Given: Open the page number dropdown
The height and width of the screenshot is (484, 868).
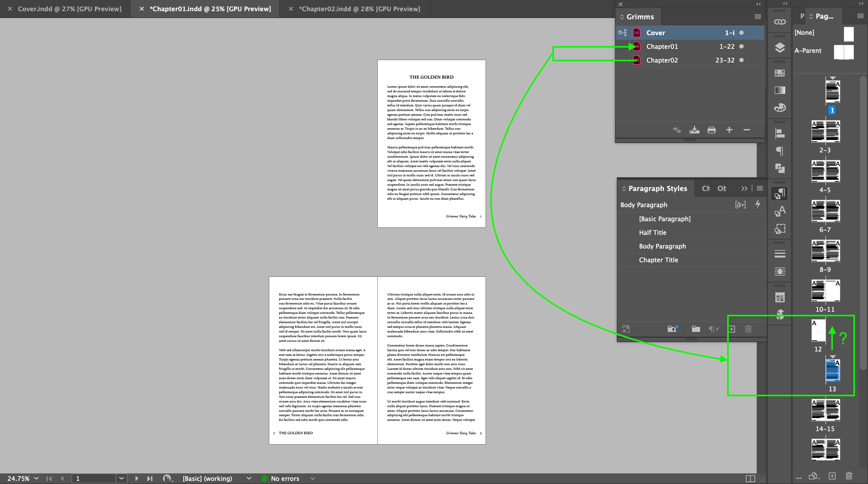Looking at the screenshot, I should [x=122, y=478].
